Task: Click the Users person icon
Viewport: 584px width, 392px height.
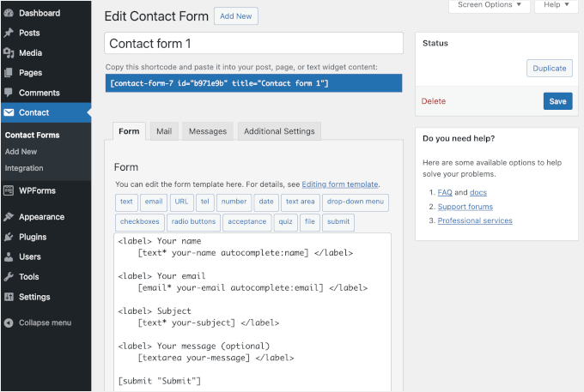Action: pos(9,256)
